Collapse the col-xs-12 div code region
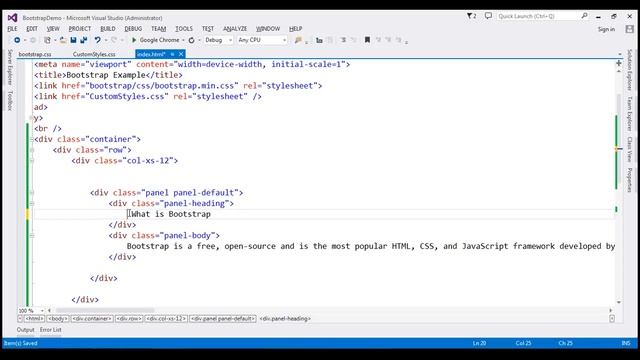The width and height of the screenshot is (640, 360). click(x=32, y=161)
